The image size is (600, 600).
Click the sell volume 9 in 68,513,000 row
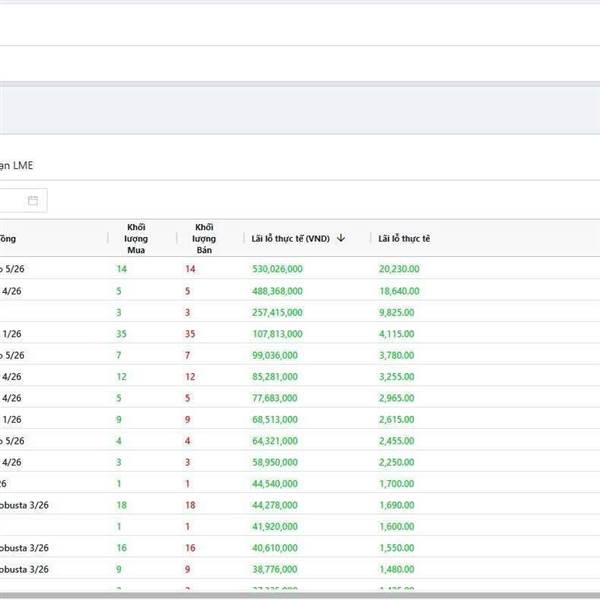click(x=189, y=420)
